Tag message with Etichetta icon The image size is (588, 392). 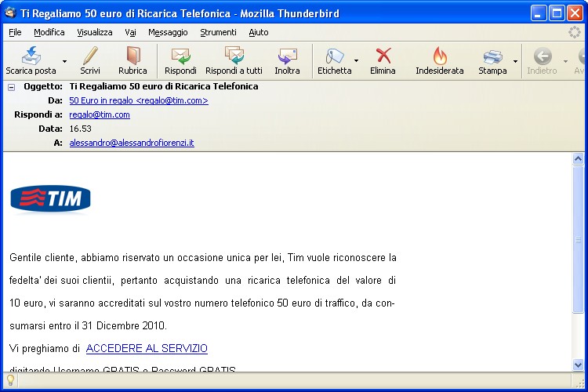335,56
